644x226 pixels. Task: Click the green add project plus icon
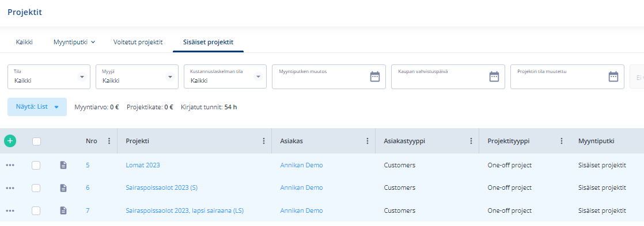pos(10,141)
